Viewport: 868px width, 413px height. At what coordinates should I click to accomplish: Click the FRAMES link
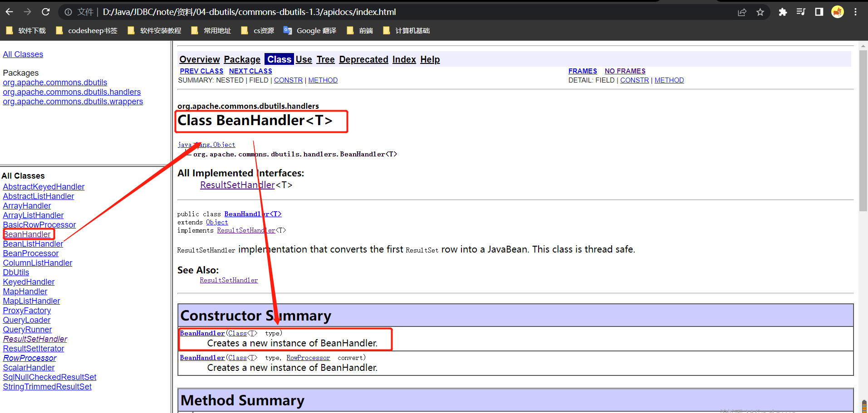(583, 71)
